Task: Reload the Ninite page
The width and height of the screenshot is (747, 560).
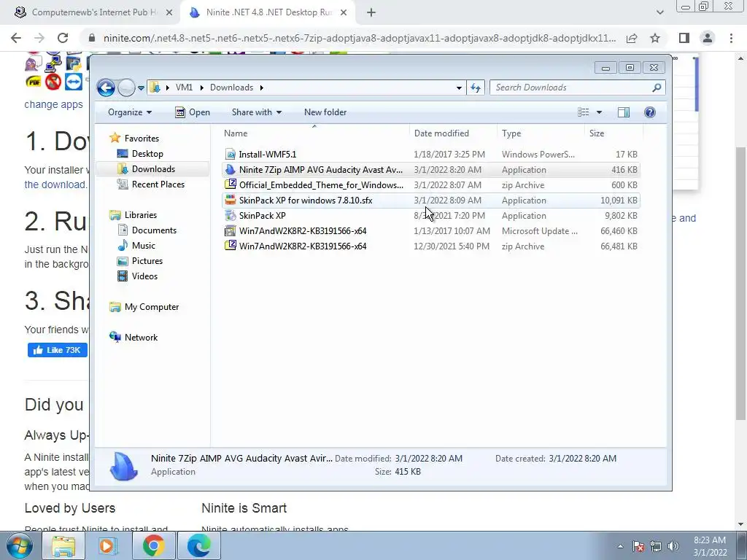Action: 63,38
